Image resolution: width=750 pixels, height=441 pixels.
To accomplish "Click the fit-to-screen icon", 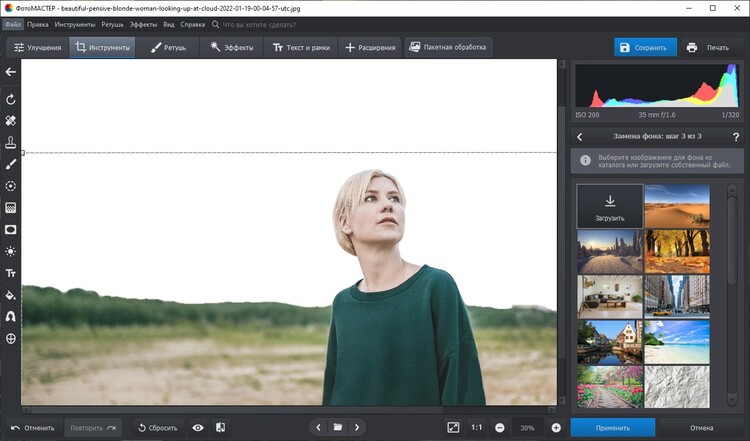I will click(453, 428).
